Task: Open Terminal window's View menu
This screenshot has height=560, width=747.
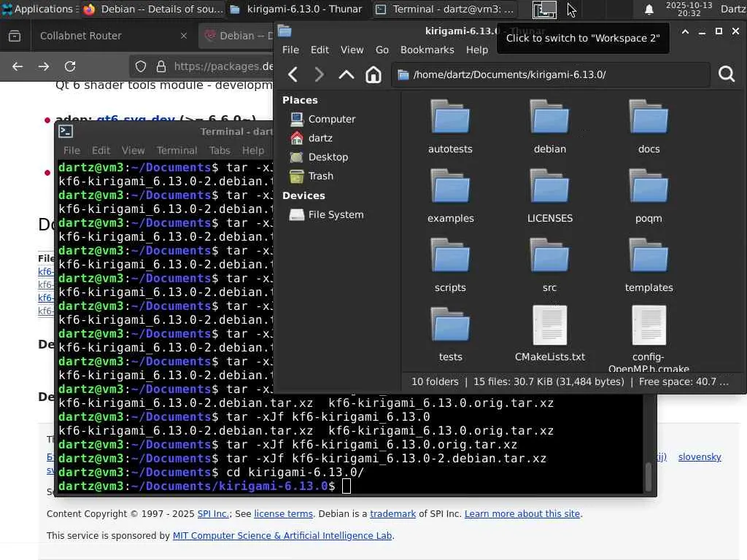Action: pyautogui.click(x=133, y=150)
